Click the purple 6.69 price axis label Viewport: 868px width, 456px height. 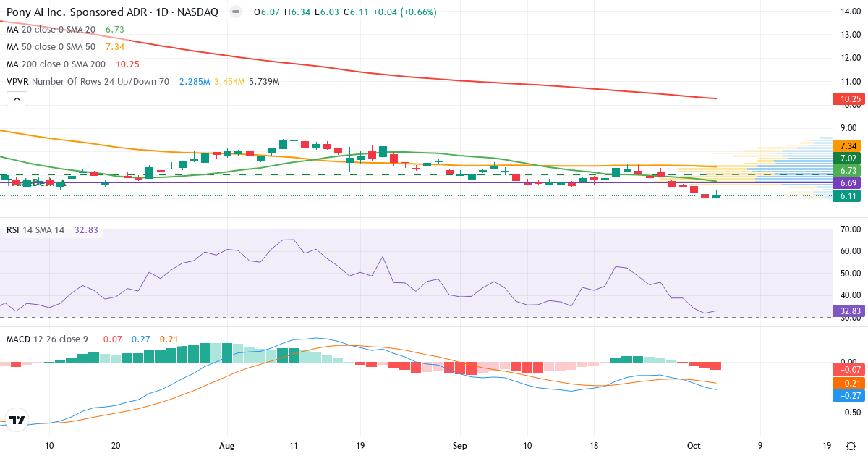846,183
